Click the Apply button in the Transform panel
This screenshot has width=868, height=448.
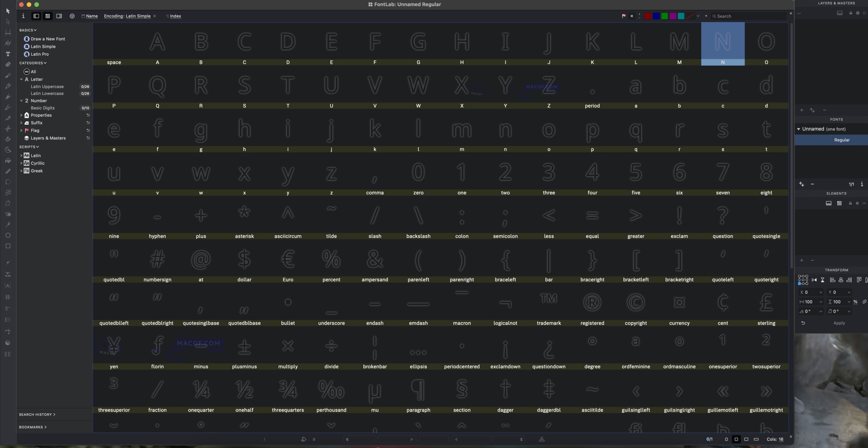(x=840, y=323)
